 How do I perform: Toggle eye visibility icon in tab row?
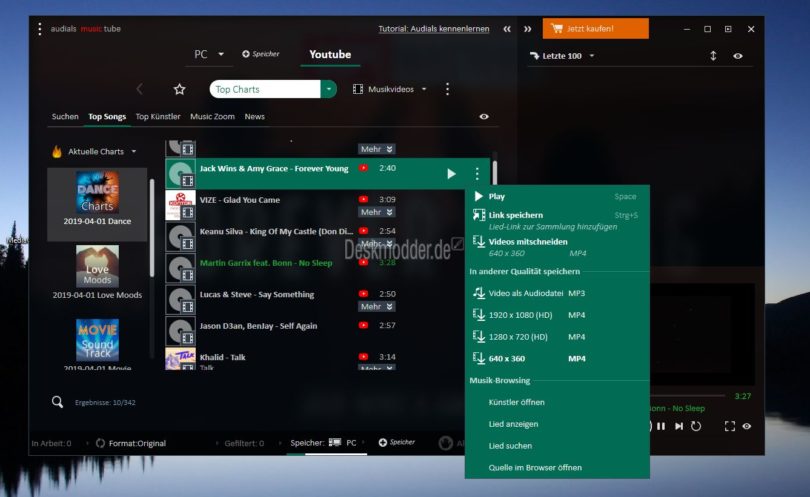click(484, 117)
